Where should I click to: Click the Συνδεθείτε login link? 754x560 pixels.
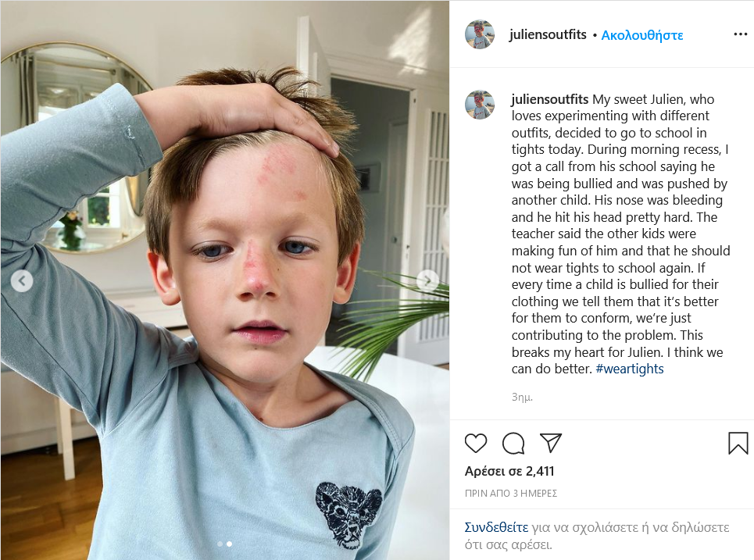point(496,527)
